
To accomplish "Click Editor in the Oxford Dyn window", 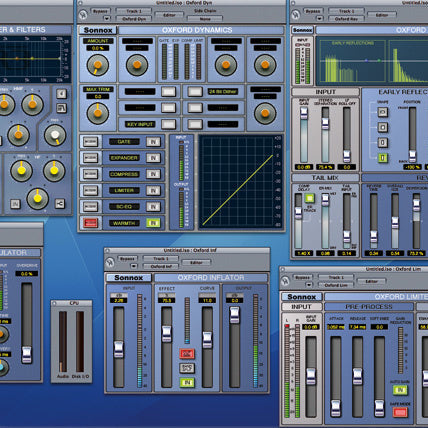I will [x=169, y=15].
